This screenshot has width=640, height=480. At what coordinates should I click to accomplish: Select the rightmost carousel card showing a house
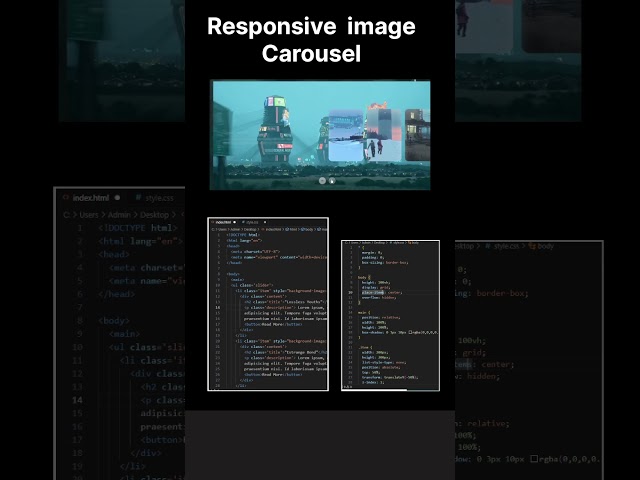(418, 135)
